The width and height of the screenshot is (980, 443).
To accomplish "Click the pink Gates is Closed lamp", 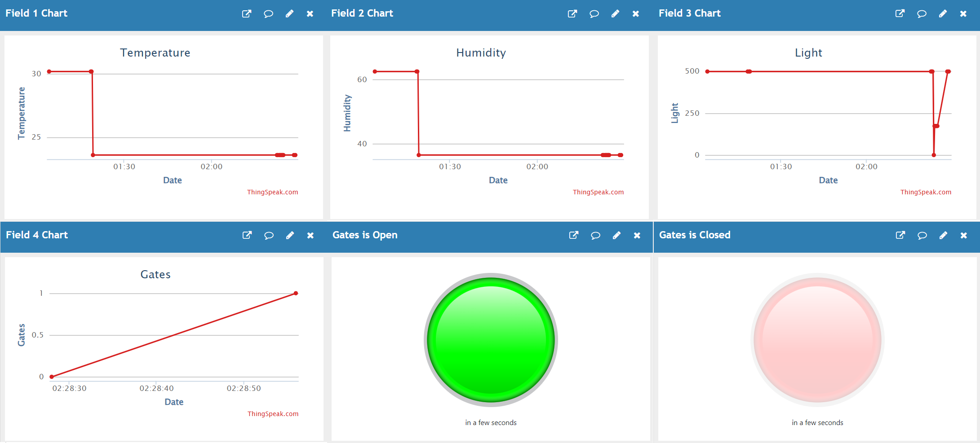I will pos(817,340).
